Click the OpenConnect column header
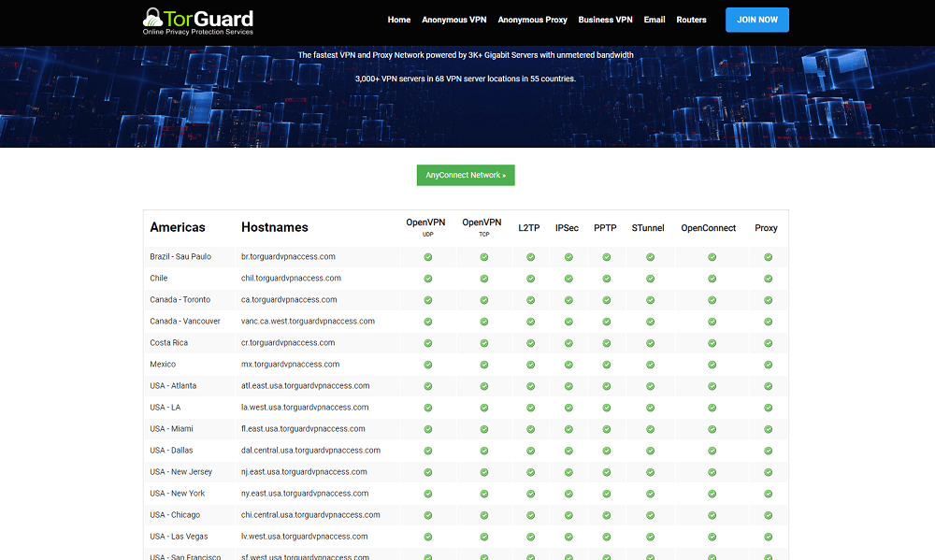The height and width of the screenshot is (560, 935). point(709,228)
